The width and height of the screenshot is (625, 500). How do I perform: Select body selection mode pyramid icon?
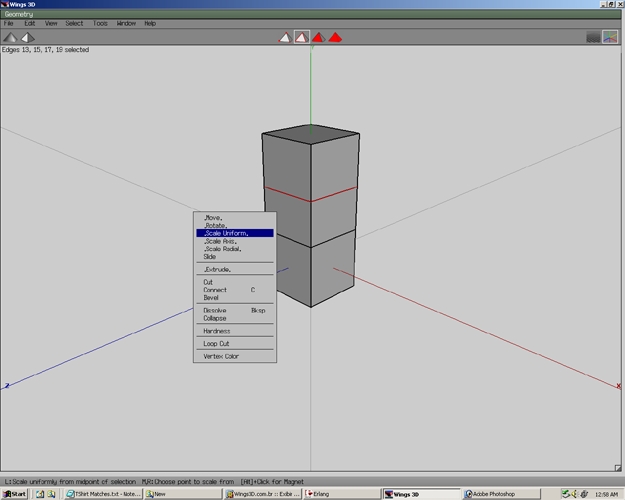pos(335,37)
